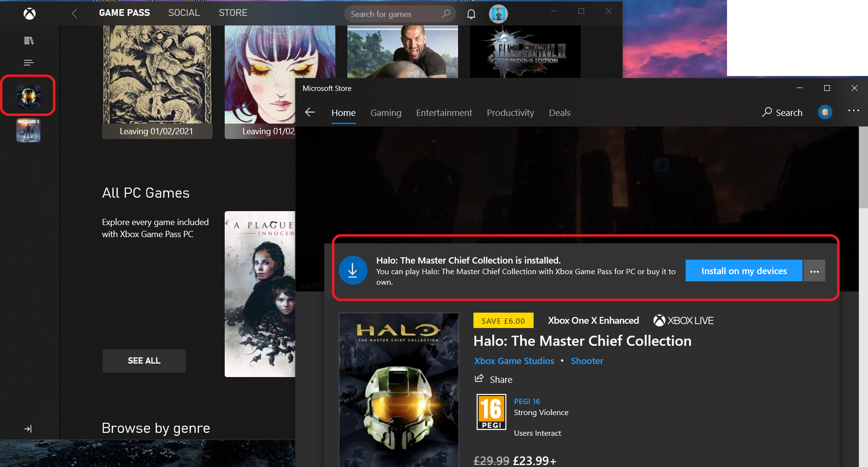Select the Home tab in Microsoft Store
Viewport: 868px width, 467px height.
(x=344, y=113)
